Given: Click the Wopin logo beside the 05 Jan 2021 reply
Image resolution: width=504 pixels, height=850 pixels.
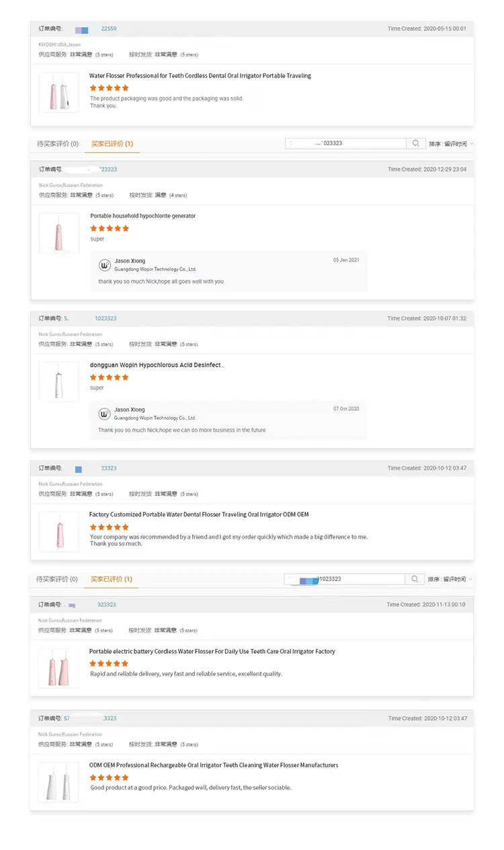Looking at the screenshot, I should click(x=105, y=265).
